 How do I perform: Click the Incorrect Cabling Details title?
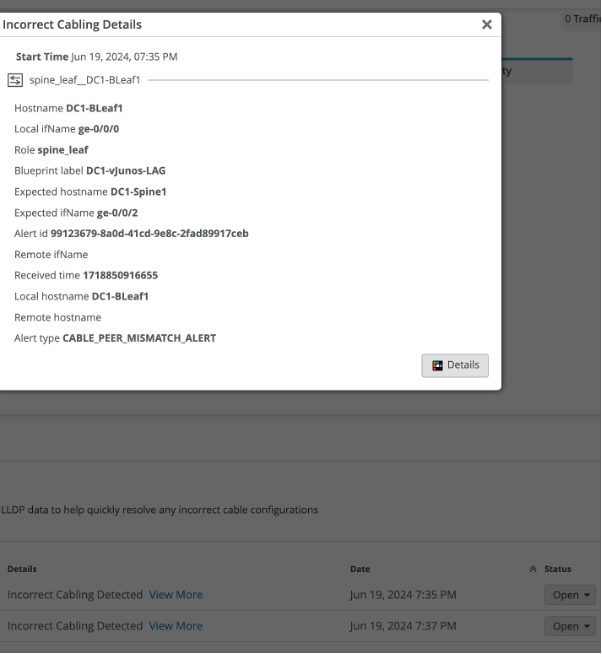[72, 24]
